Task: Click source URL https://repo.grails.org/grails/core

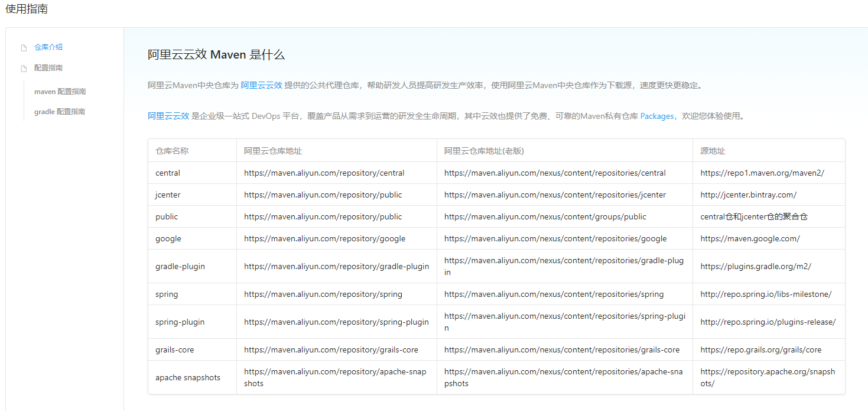Action: 761,350
